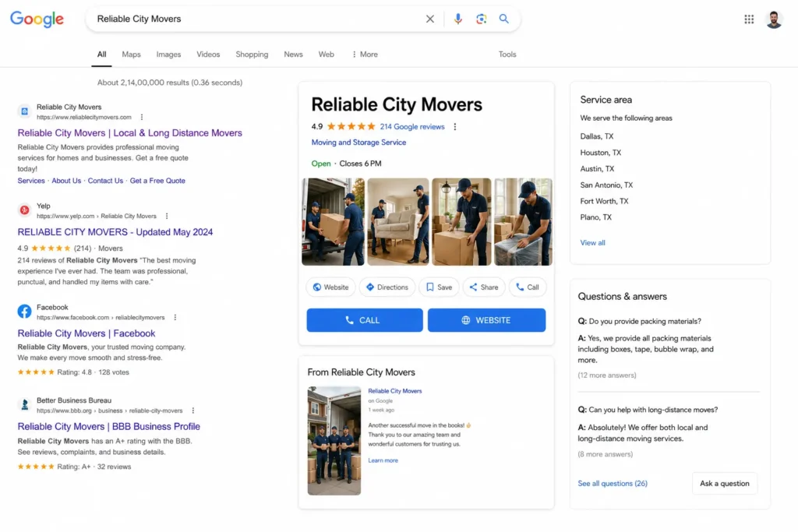The width and height of the screenshot is (798, 532).
Task: Open the Get a Free Quote sitelink
Action: click(157, 181)
